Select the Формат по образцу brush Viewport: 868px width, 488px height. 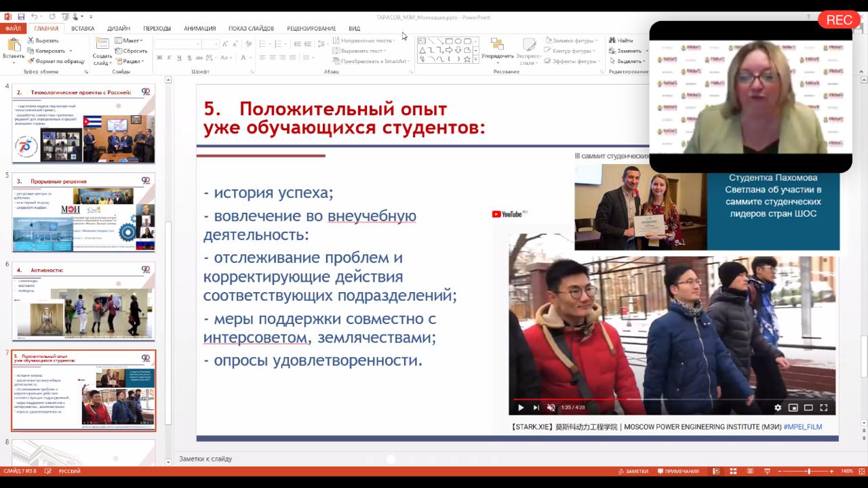point(31,61)
